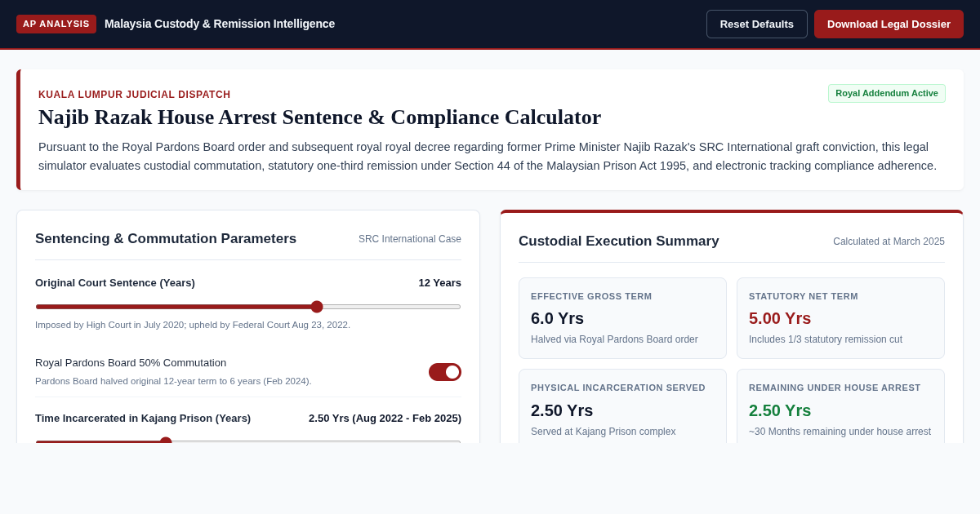
Task: Click the Served at Kajang Prison complex note
Action: pyautogui.click(x=603, y=432)
